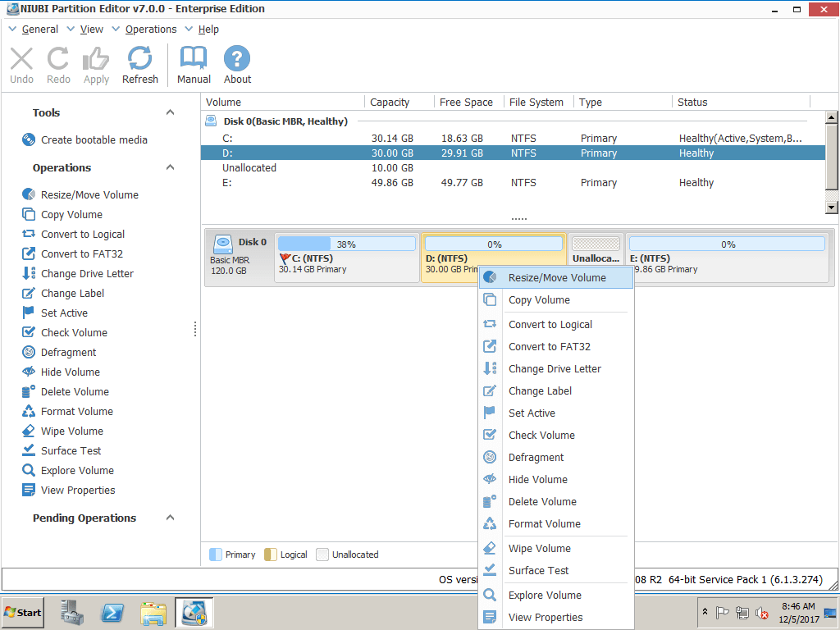Click the E: (NTFS) block in disk map
The image size is (840, 630).
[x=727, y=258]
